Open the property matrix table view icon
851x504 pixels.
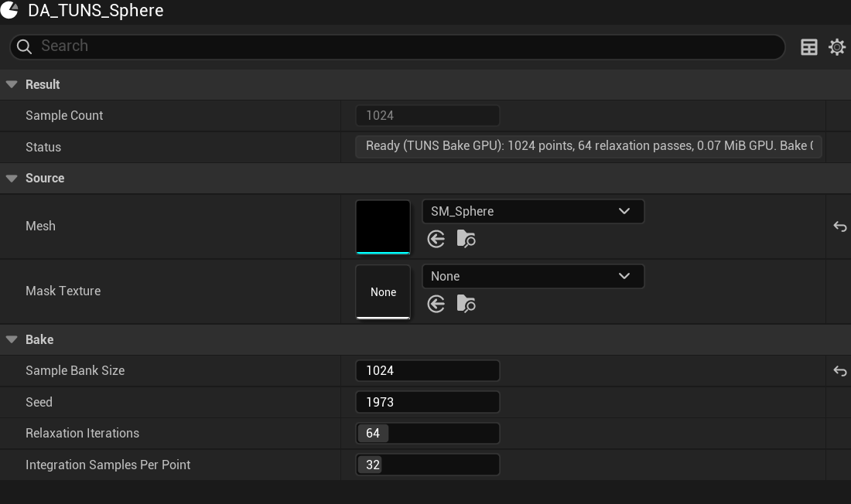[808, 47]
